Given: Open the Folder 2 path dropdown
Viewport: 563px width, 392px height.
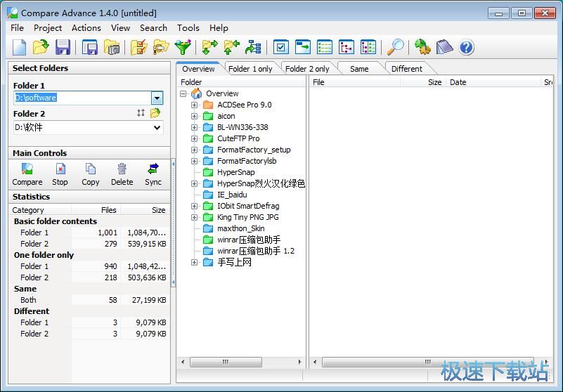Looking at the screenshot, I should tap(157, 127).
